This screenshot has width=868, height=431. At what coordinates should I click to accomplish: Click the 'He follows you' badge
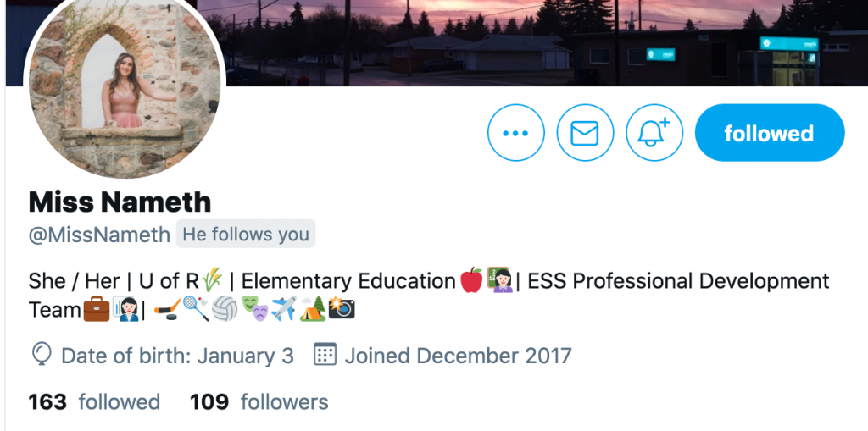(x=246, y=234)
